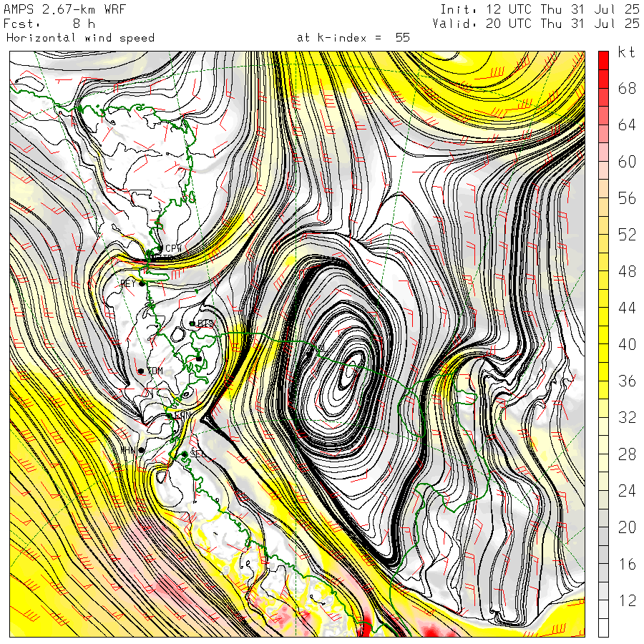Click the 'Horizontal wind speed' field label

(x=80, y=38)
